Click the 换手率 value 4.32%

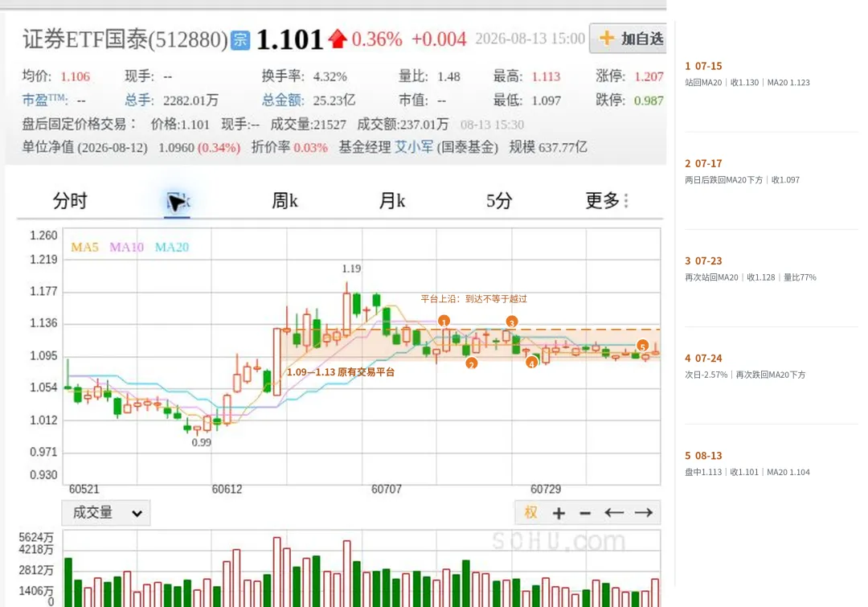click(330, 76)
